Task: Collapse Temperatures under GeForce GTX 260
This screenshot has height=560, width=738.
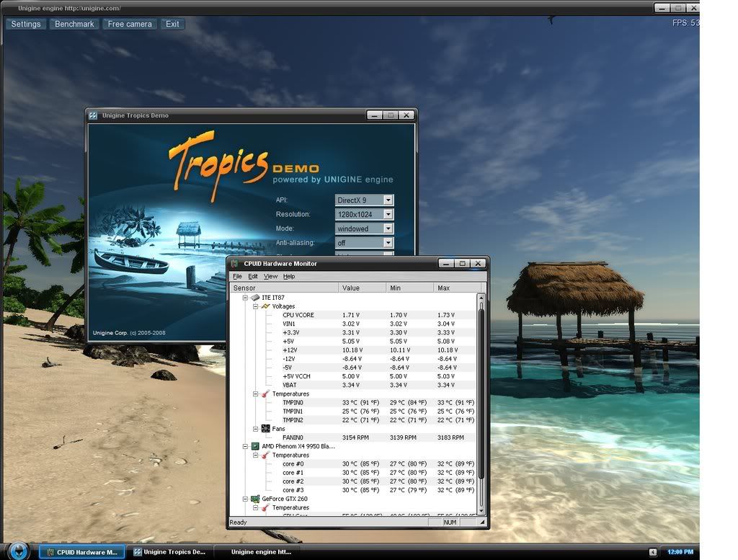Action: click(256, 508)
